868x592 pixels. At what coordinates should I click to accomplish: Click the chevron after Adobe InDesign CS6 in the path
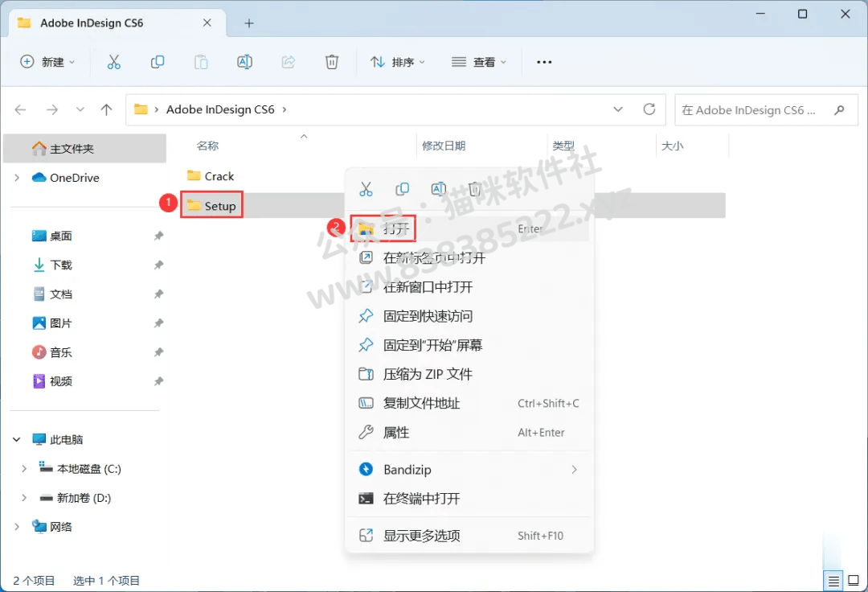click(285, 109)
